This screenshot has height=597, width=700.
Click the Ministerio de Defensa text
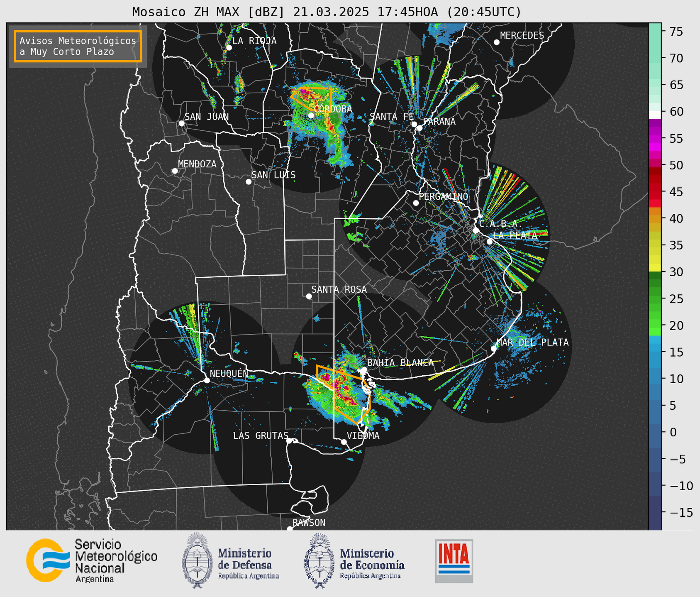click(x=248, y=563)
